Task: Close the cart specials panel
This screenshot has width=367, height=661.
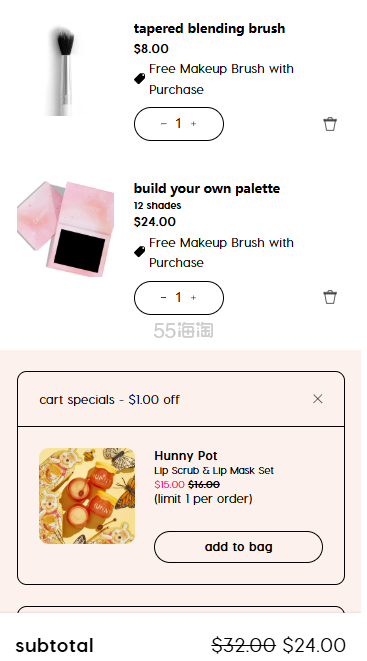Action: coord(318,399)
